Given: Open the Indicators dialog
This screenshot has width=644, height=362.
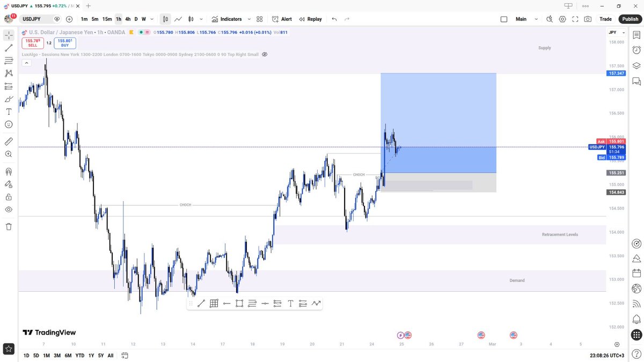Looking at the screenshot, I should pos(226,19).
